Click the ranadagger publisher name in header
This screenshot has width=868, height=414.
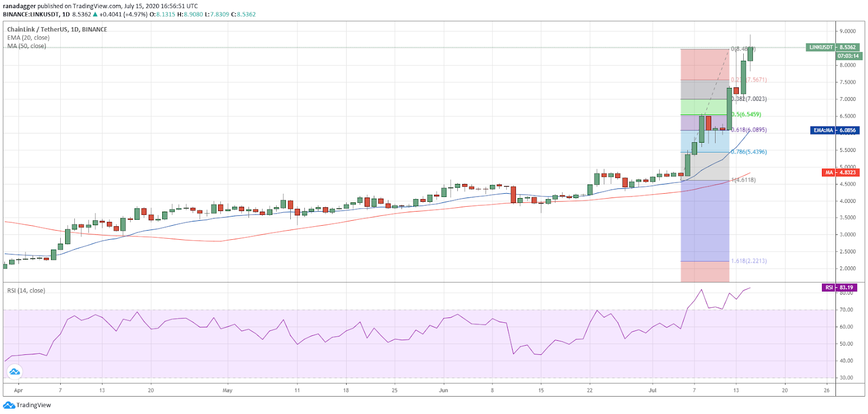[19, 6]
